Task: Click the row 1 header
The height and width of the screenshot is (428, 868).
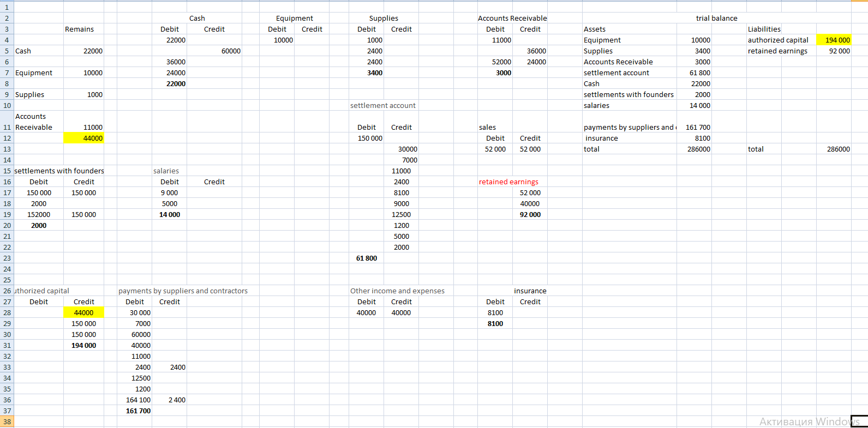Action: pyautogui.click(x=7, y=8)
